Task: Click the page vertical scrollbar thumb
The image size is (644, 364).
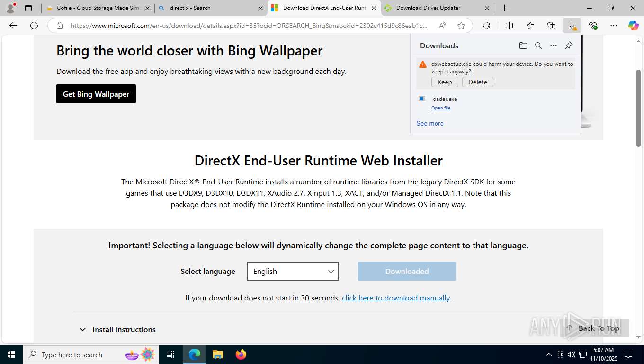Action: (x=638, y=108)
